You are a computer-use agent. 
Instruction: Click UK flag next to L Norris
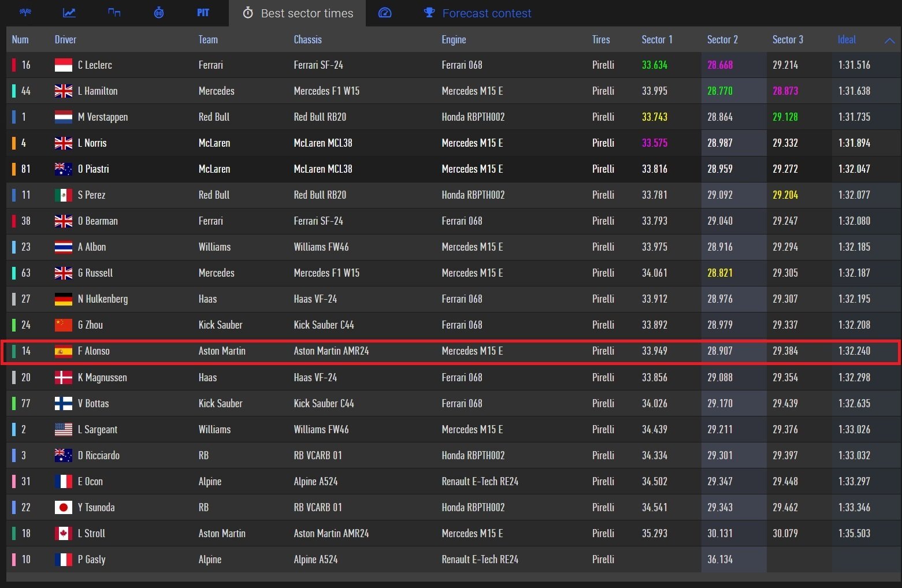(64, 143)
